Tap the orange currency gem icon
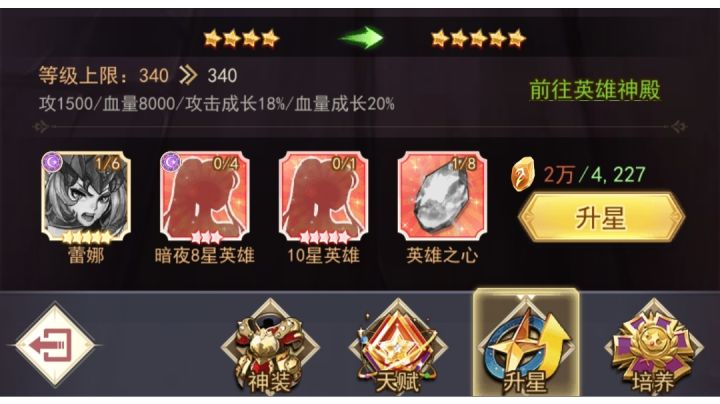The height and width of the screenshot is (404, 720). point(523,174)
